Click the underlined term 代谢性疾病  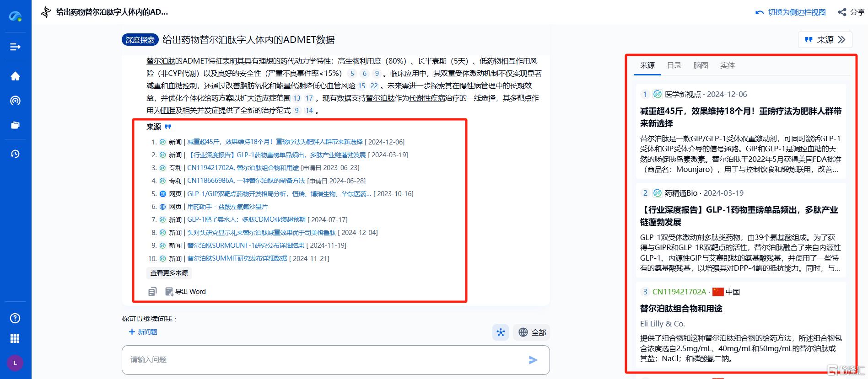(427, 98)
